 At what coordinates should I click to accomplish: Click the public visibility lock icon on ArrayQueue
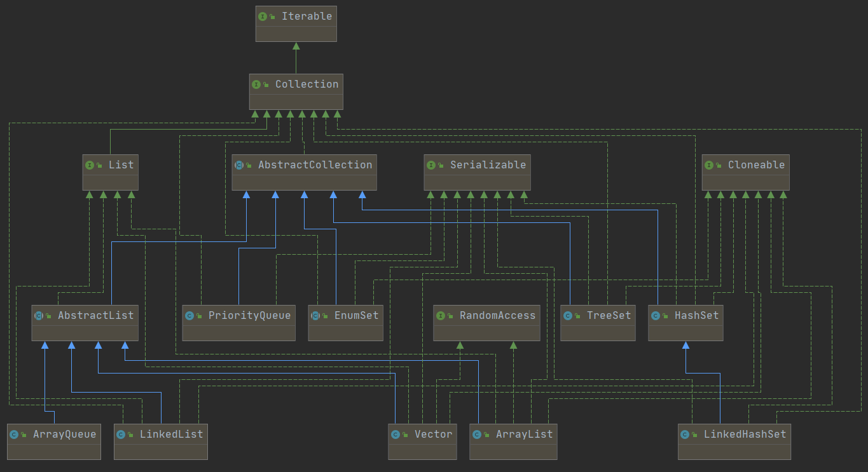[24, 435]
